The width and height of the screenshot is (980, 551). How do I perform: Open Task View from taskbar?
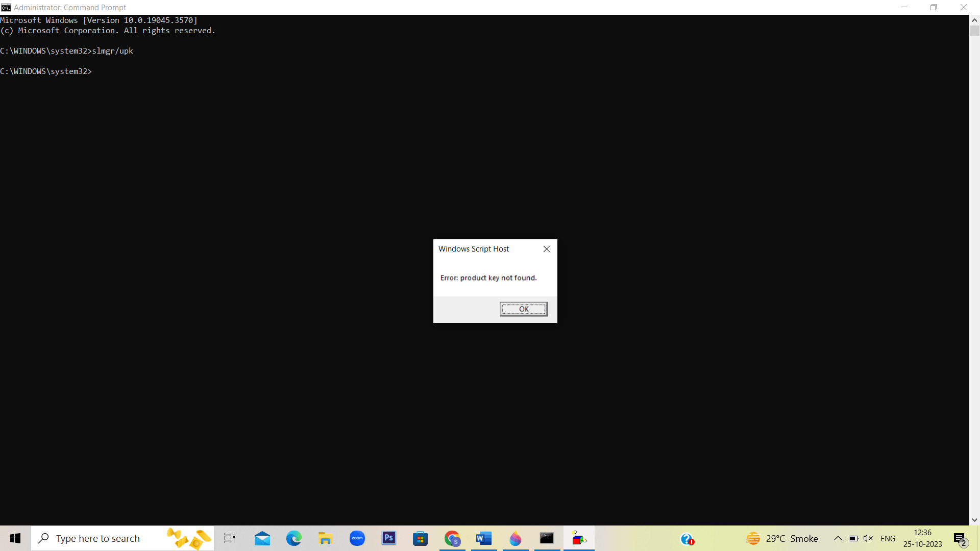click(230, 538)
